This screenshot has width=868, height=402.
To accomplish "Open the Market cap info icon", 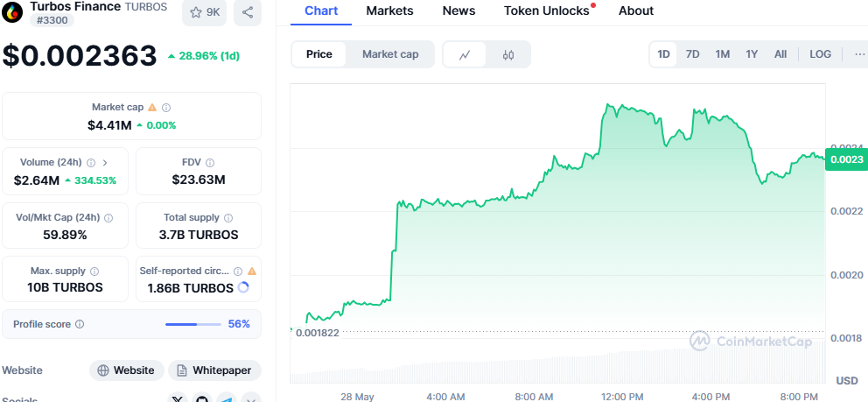I will pyautogui.click(x=166, y=108).
